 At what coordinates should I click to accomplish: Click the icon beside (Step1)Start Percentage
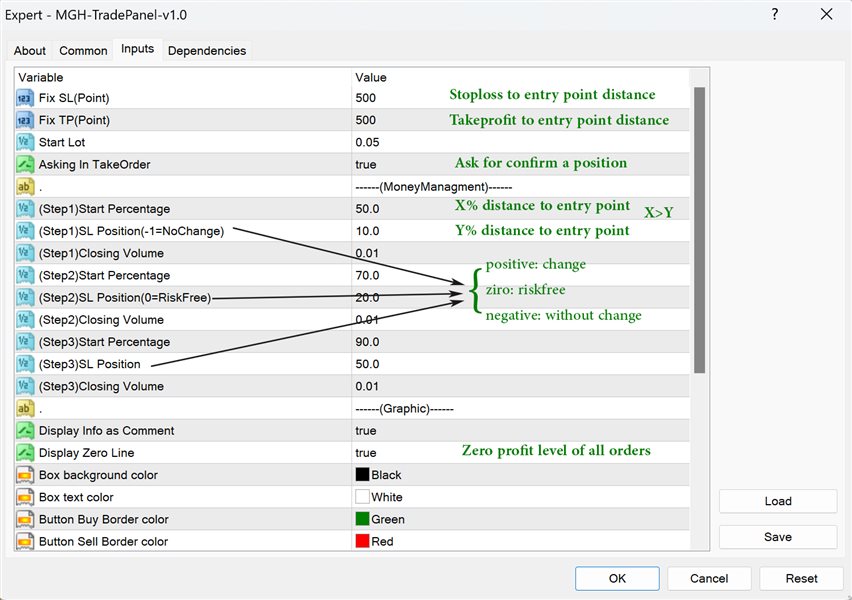pos(25,209)
